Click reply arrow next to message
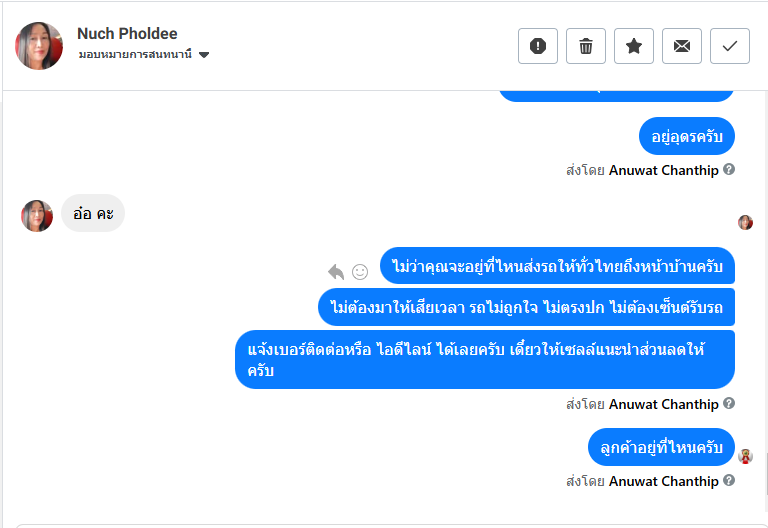The height and width of the screenshot is (528, 768). point(336,271)
